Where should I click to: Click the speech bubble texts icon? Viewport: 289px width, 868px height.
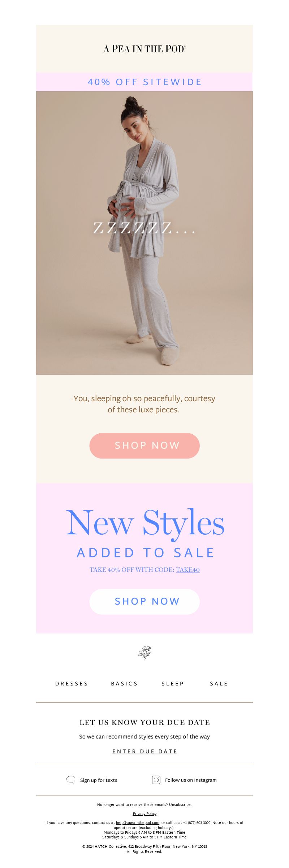pyautogui.click(x=71, y=780)
